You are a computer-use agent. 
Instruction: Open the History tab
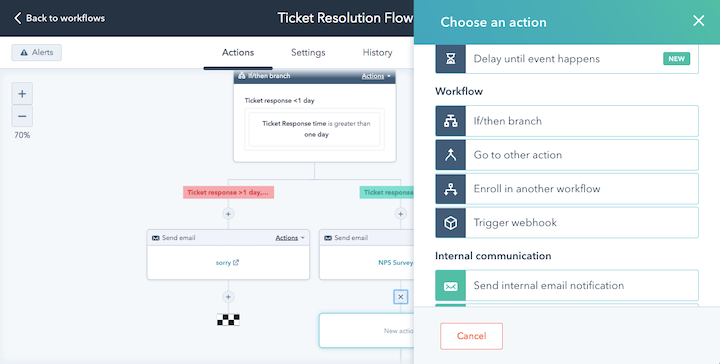pyautogui.click(x=377, y=52)
